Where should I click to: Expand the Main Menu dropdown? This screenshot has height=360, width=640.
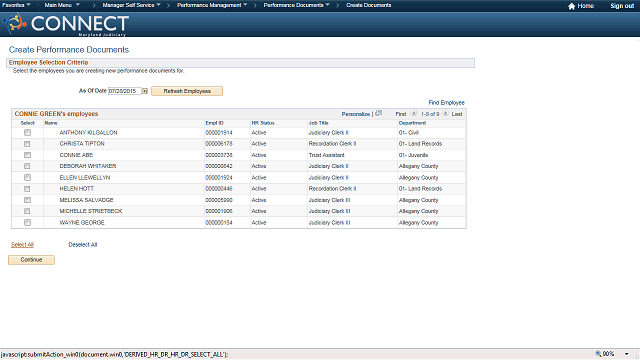point(62,5)
